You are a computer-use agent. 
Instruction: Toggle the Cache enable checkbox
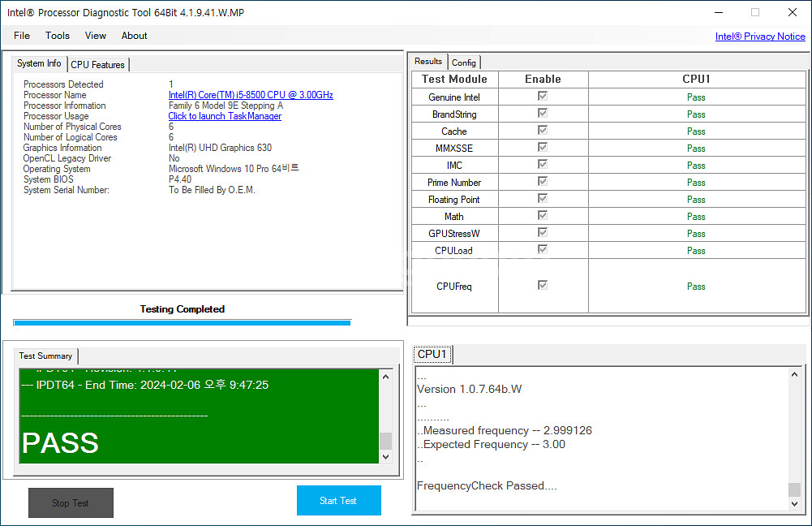tap(542, 130)
